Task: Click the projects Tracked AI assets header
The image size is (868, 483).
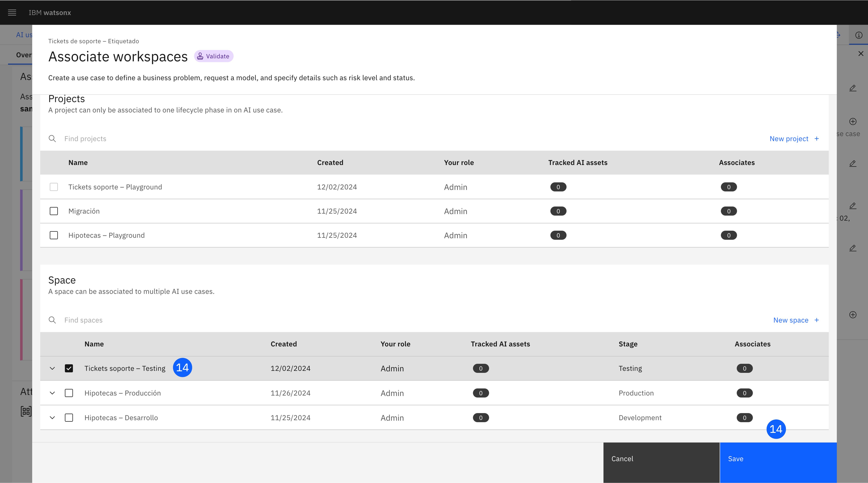Action: [x=578, y=162]
